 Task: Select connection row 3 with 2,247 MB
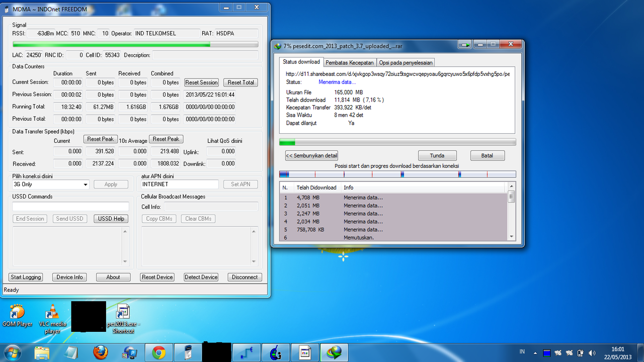(393, 214)
